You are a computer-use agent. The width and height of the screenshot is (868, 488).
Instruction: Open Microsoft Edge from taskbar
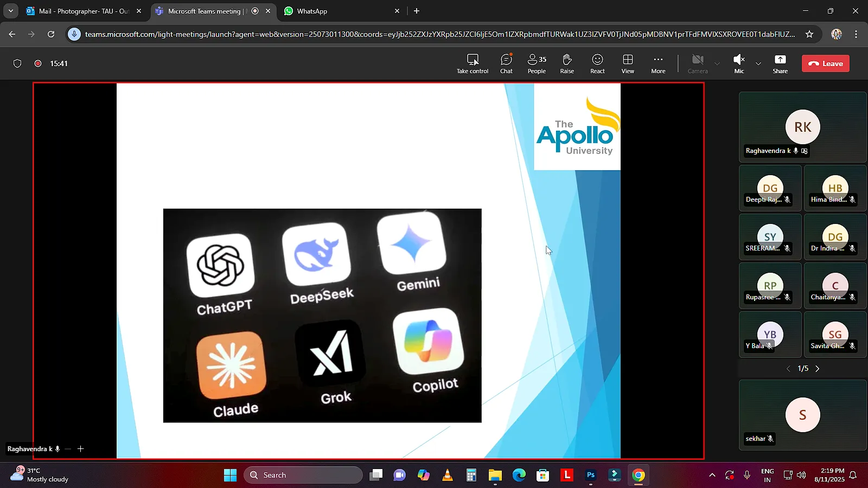[519, 475]
